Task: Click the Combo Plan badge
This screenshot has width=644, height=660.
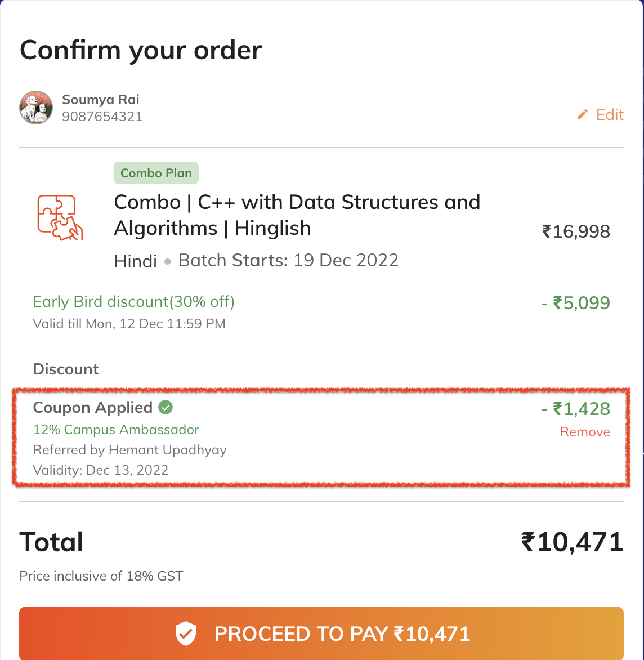Action: (156, 173)
